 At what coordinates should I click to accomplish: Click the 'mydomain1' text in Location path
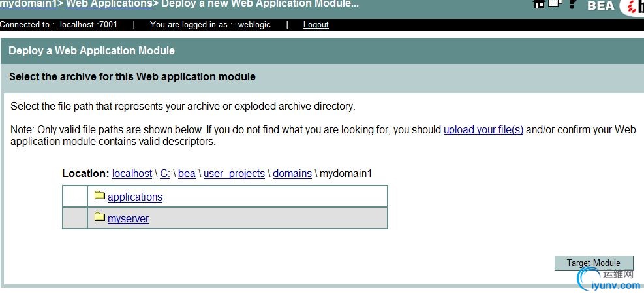point(346,174)
